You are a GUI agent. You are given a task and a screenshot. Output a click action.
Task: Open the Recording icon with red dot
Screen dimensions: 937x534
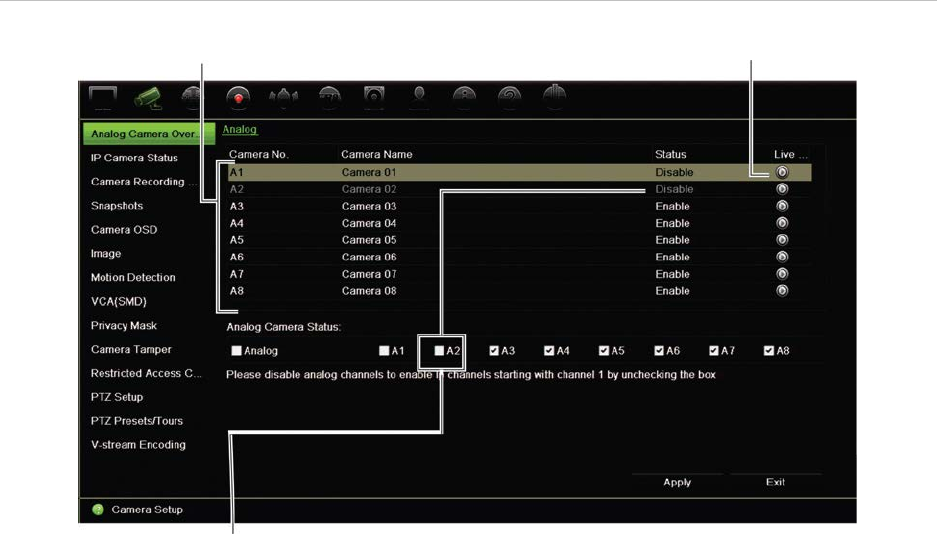pos(238,98)
